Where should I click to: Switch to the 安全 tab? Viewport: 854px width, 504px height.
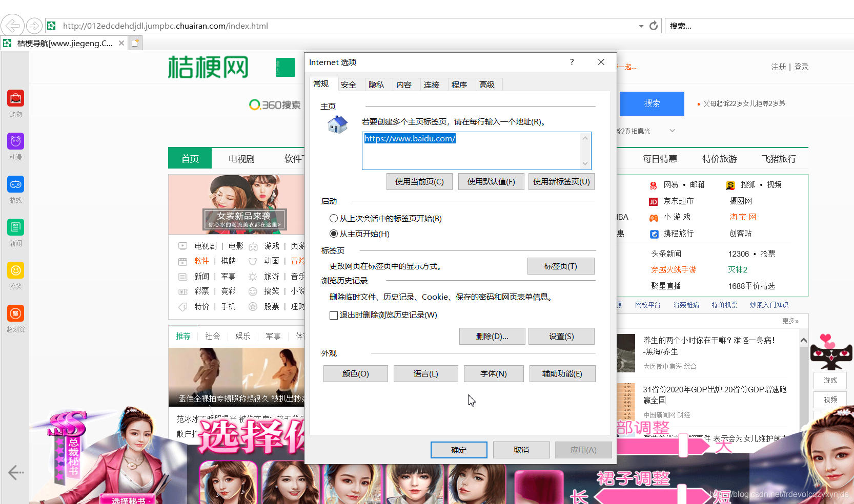coord(349,85)
